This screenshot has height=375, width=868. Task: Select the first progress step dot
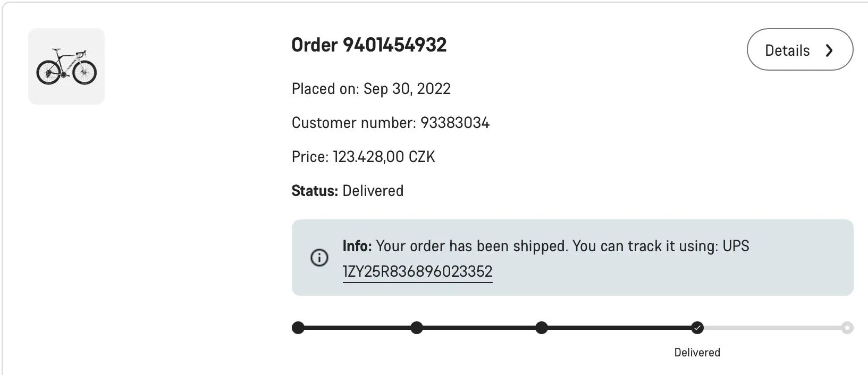(x=298, y=328)
